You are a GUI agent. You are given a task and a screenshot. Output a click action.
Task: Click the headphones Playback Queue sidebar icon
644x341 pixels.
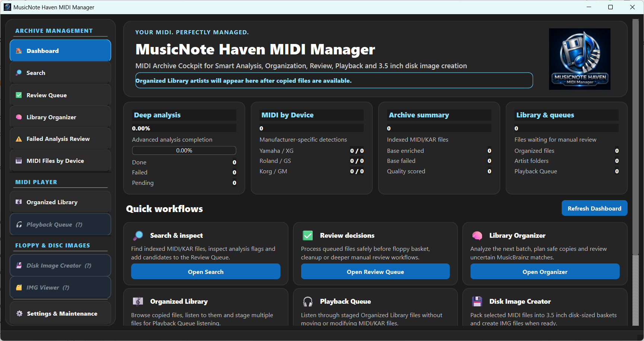[19, 224]
